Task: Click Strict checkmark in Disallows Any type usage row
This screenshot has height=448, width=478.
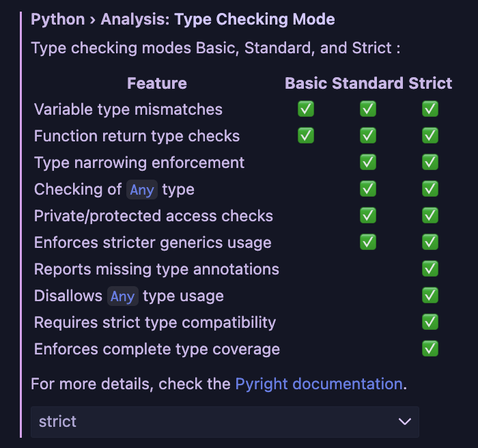Action: pos(430,296)
